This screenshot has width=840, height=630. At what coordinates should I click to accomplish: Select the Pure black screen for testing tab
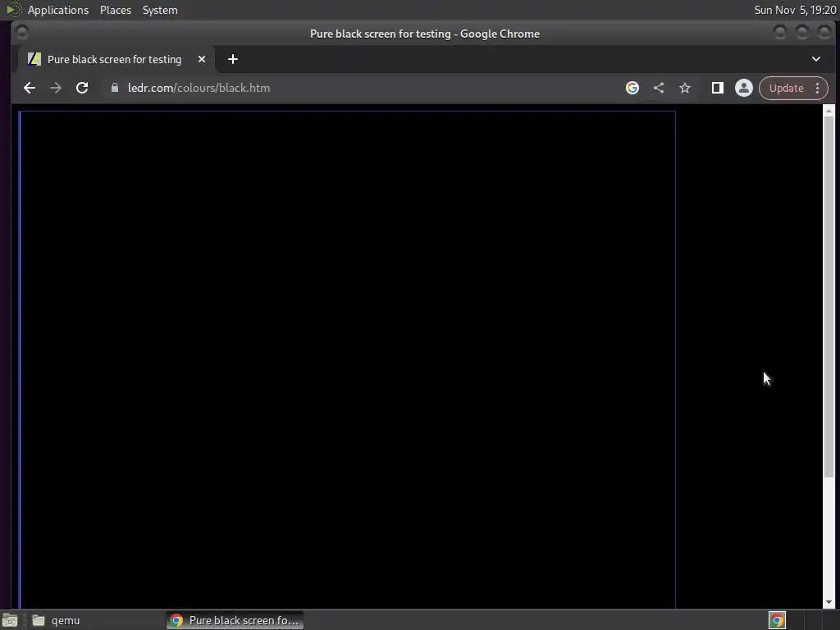(x=116, y=59)
